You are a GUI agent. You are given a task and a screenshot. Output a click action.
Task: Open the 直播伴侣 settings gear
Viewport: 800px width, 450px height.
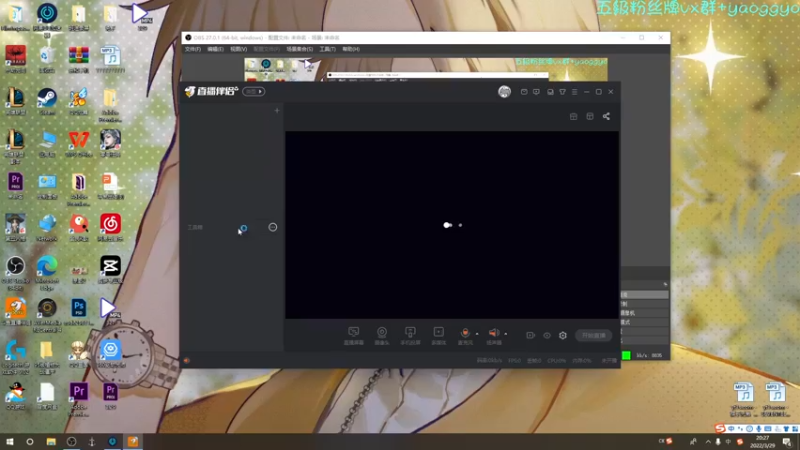point(563,335)
